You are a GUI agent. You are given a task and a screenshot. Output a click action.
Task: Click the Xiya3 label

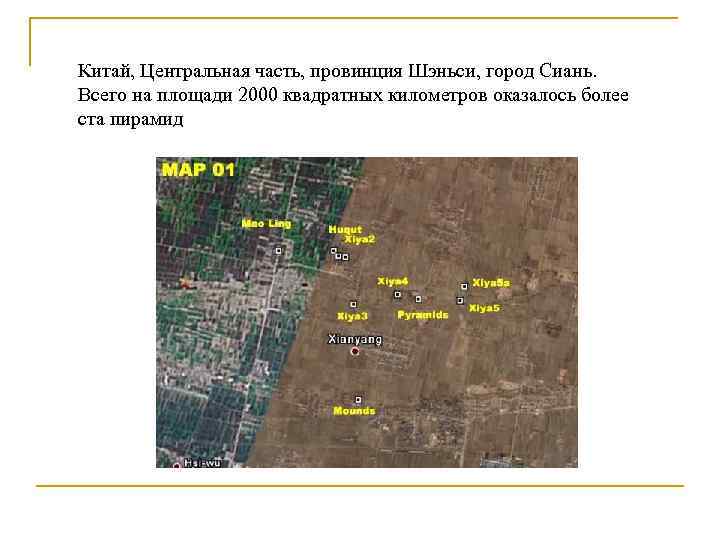(352, 316)
